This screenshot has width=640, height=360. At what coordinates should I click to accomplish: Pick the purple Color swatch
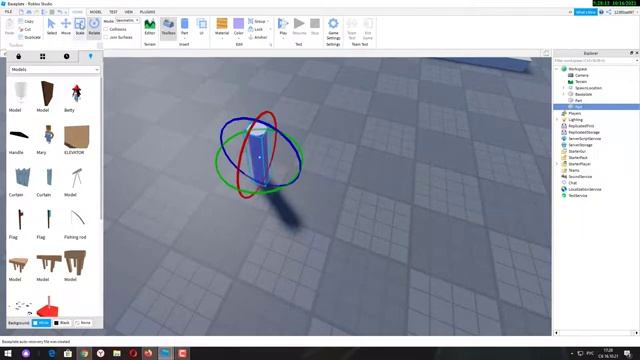point(238,23)
